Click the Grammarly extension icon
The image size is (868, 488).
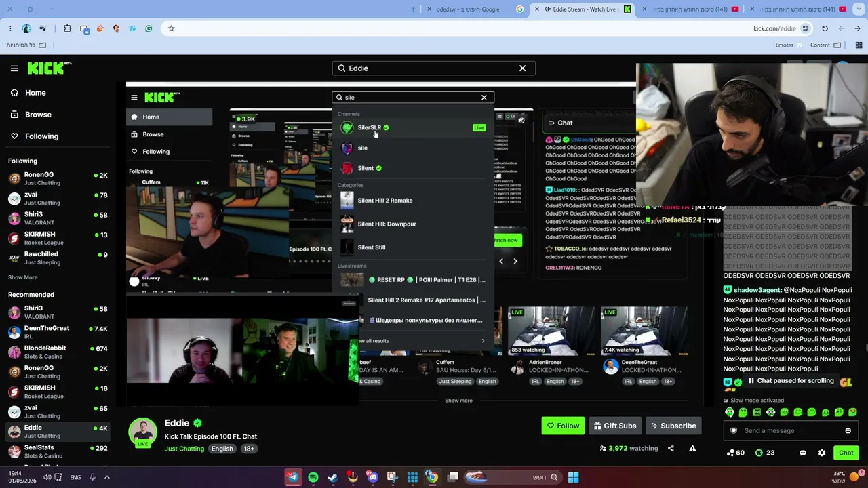[x=149, y=28]
